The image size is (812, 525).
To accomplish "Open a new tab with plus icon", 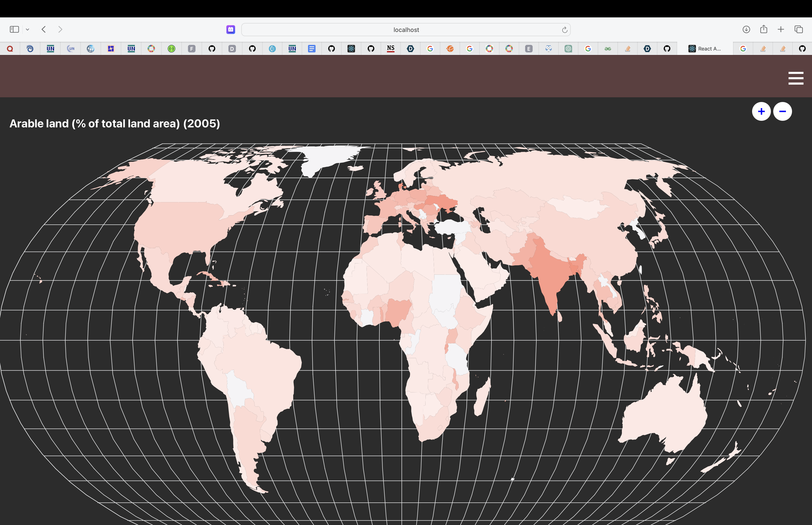I will coord(781,30).
